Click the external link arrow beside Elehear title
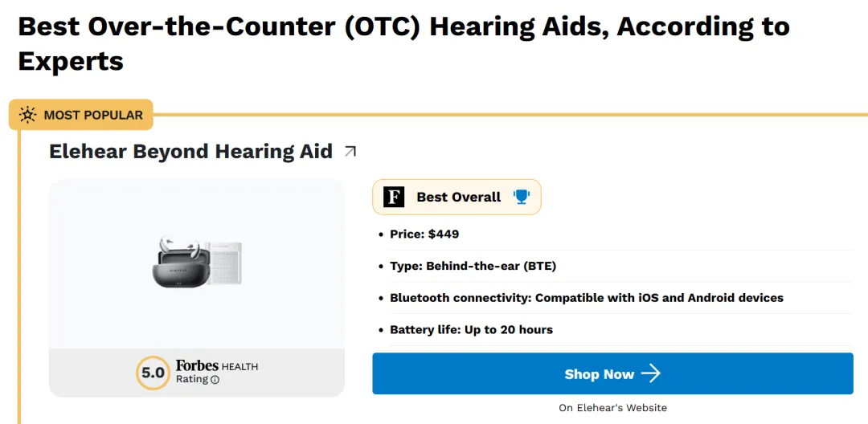 tap(350, 151)
